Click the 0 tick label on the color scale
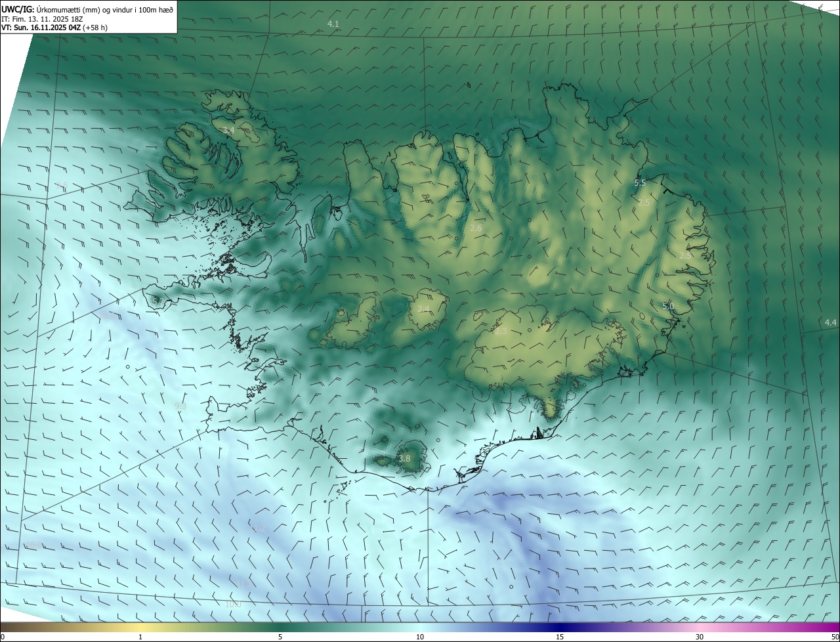Viewport: 840px width, 642px height. pyautogui.click(x=3, y=637)
